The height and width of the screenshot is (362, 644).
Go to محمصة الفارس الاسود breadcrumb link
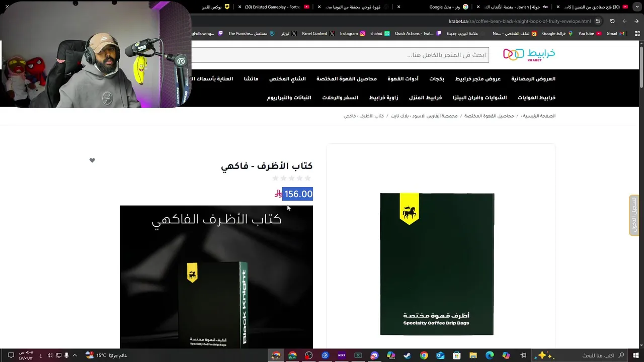[x=424, y=116]
